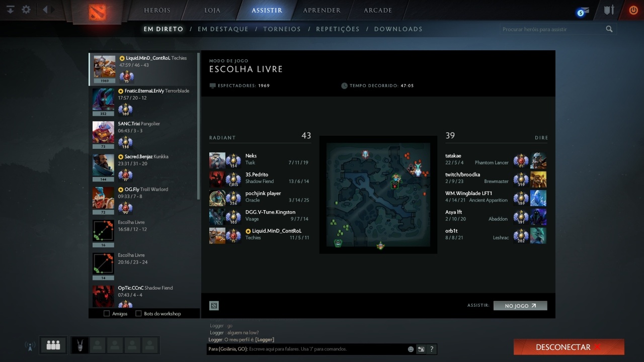Click the chat channel switch icon
644x362 pixels.
tap(421, 349)
